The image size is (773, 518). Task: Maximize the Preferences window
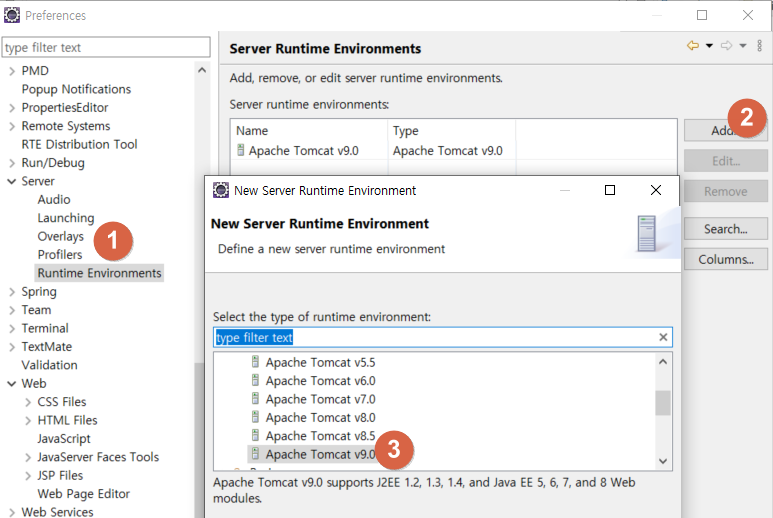click(x=702, y=15)
